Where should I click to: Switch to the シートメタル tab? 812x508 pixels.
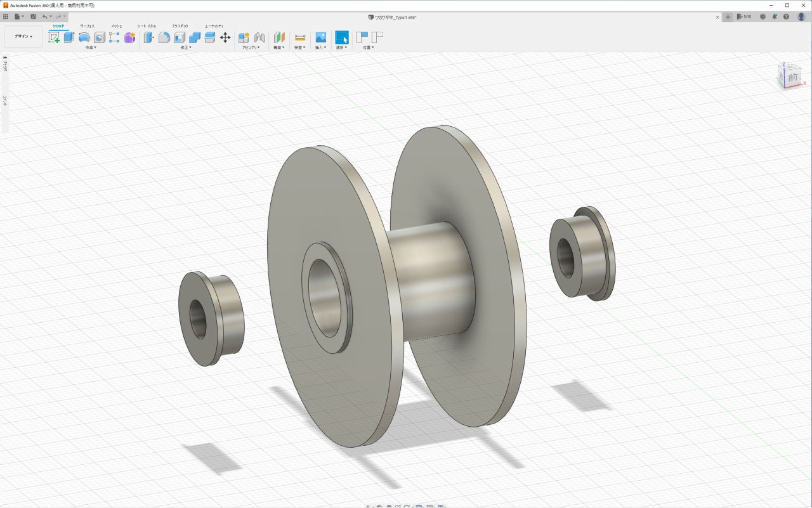(x=147, y=26)
